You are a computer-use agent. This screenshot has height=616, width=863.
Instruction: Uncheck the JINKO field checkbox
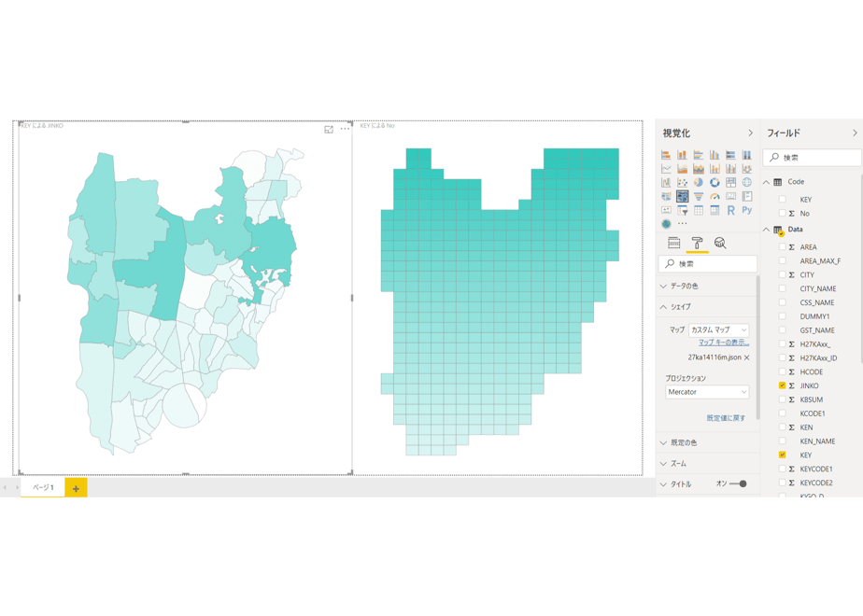(x=782, y=385)
